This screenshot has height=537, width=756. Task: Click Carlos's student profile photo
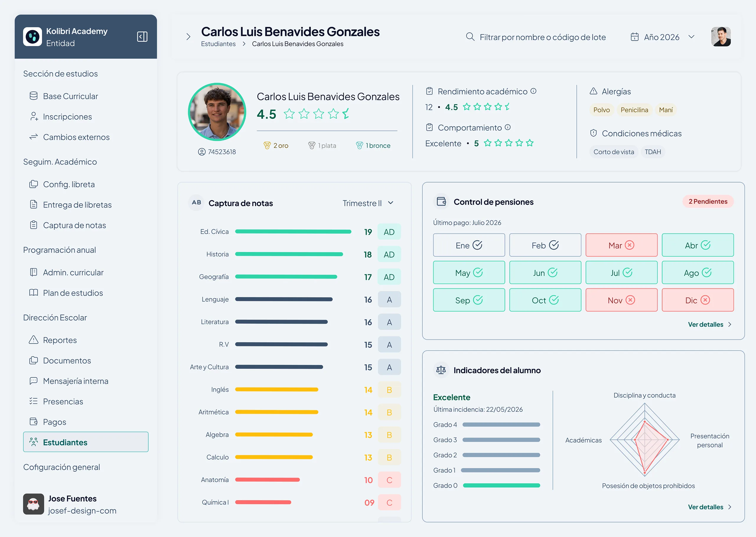pyautogui.click(x=217, y=112)
